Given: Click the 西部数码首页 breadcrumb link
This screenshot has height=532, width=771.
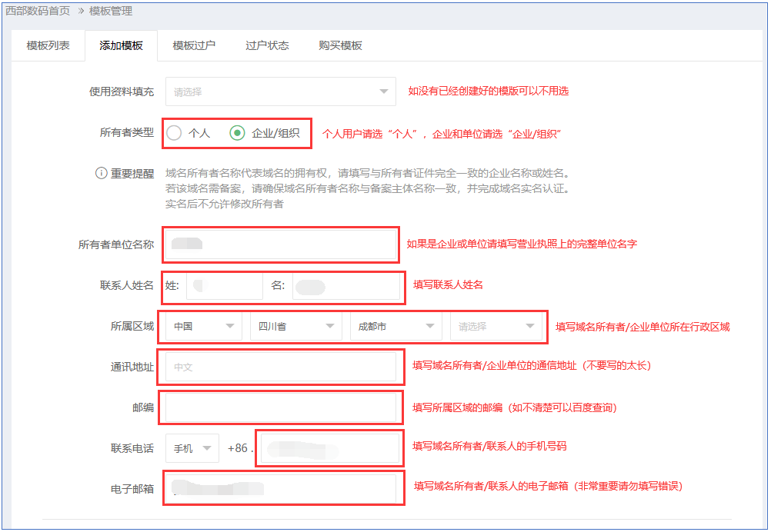Looking at the screenshot, I should (x=38, y=11).
